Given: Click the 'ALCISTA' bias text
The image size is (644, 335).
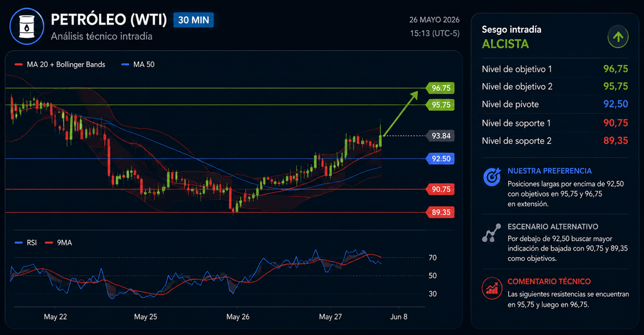Looking at the screenshot, I should point(505,44).
